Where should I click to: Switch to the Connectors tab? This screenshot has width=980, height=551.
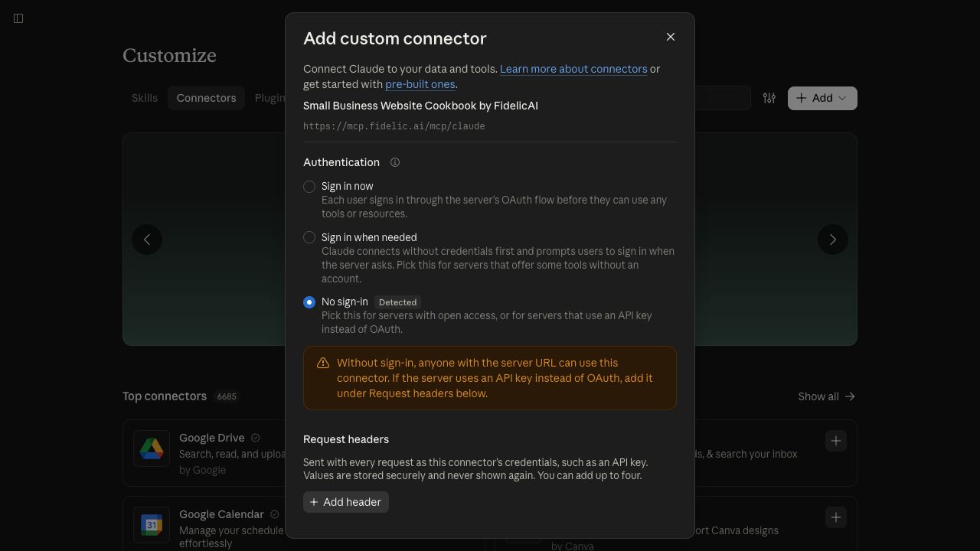(x=206, y=98)
